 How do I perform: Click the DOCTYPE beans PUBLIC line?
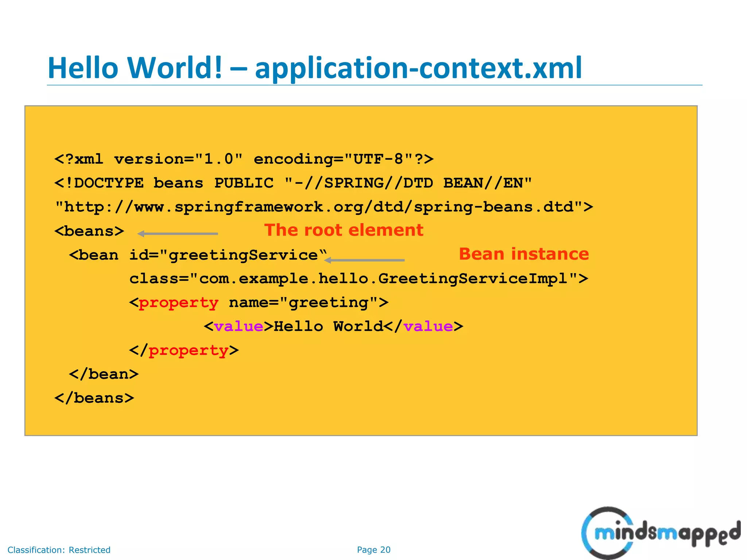(293, 183)
